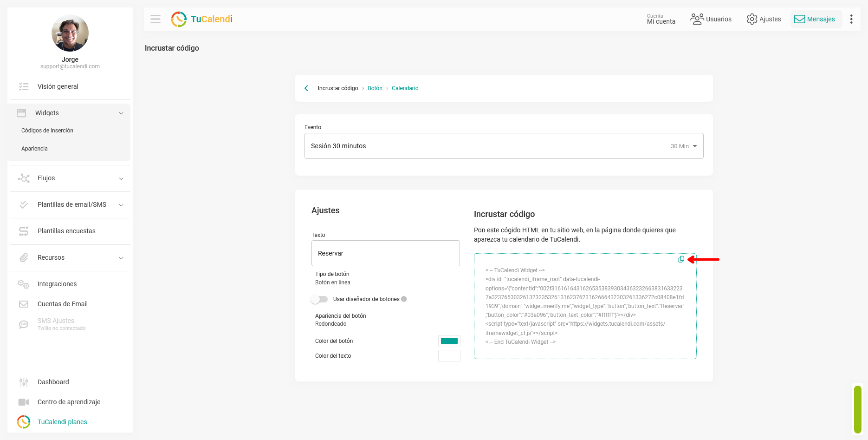Screen dimensions: 868x440
Task: Click Jorge's profile picture
Action: tap(70, 33)
